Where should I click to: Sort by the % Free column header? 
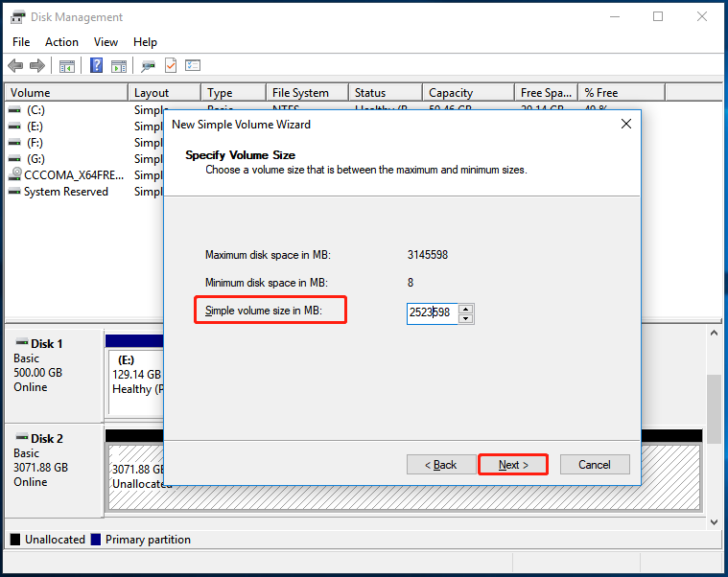click(622, 93)
